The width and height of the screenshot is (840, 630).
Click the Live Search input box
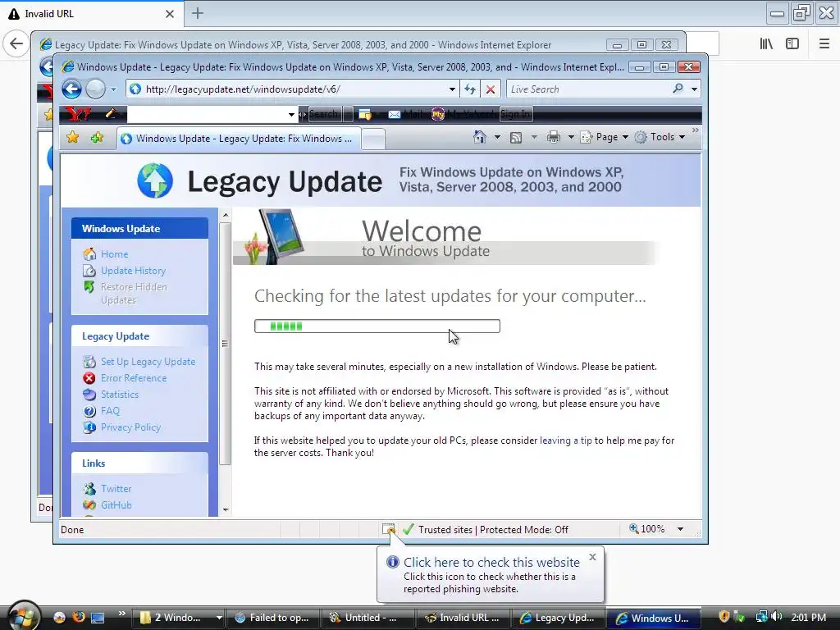[x=588, y=89]
